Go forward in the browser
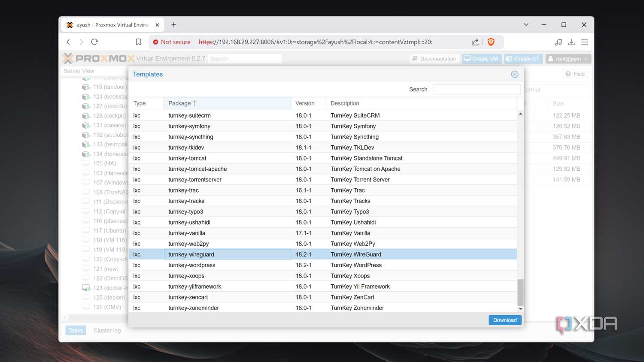This screenshot has width=644, height=362. pos(81,42)
